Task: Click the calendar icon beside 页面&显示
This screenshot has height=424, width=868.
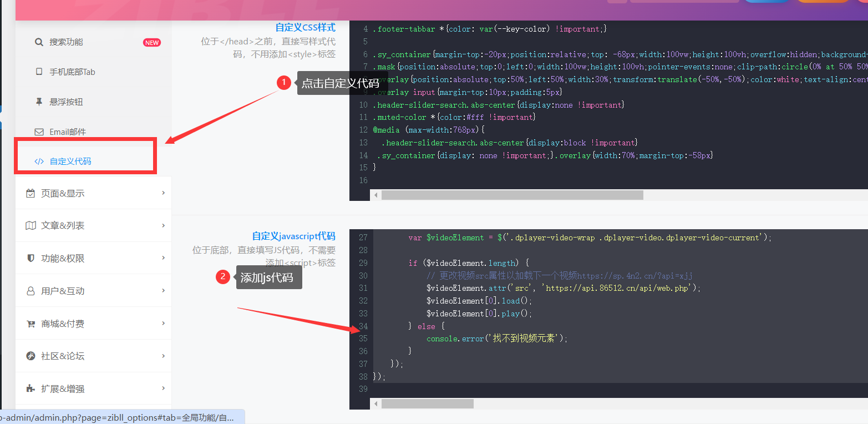Action: [x=31, y=194]
